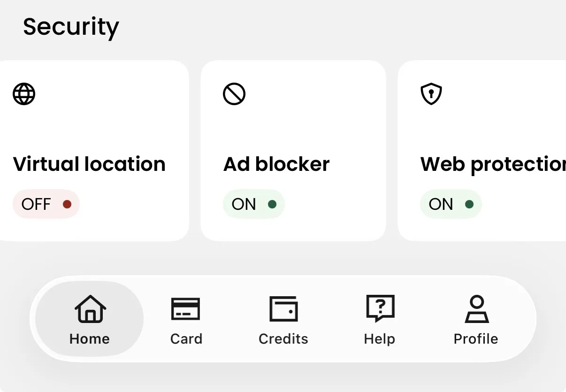566x392 pixels.
Task: Open the Card section via its icon
Action: click(186, 308)
